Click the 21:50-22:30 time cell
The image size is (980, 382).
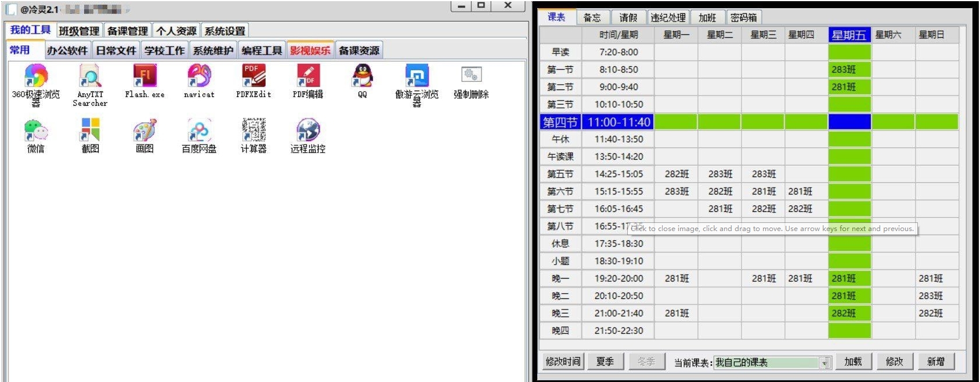point(619,331)
